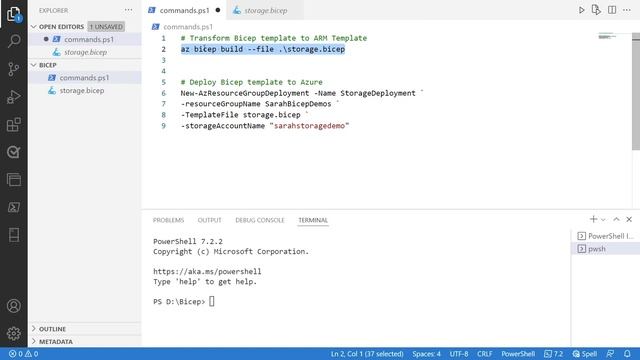The height and width of the screenshot is (360, 640).
Task: Collapse the BICEP folder section
Action: coord(33,65)
